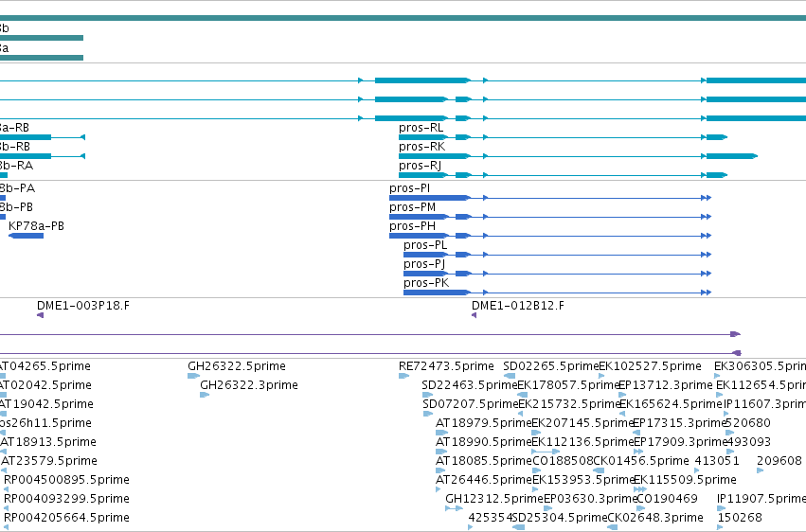Screen dimensions: 806x532
Task: Select the pros-RL transcript feature
Action: tap(563, 137)
